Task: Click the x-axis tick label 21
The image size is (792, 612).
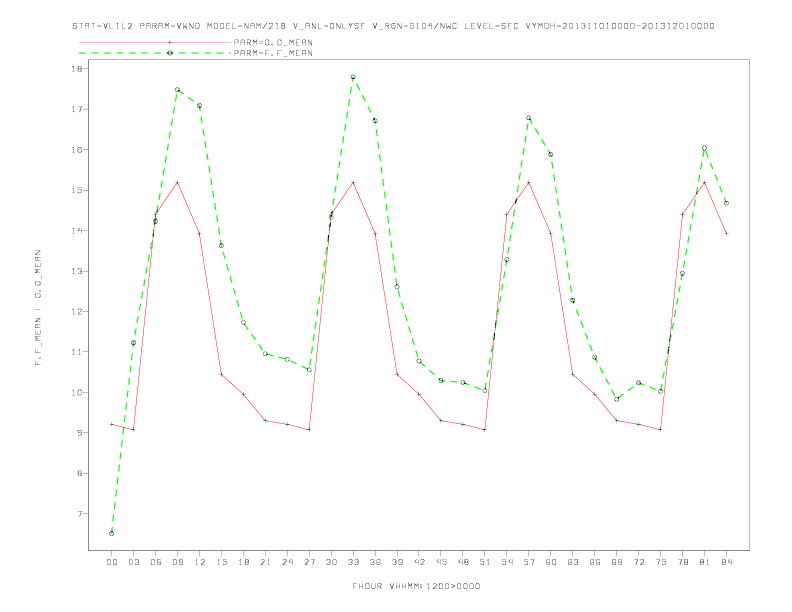Action: [x=265, y=562]
